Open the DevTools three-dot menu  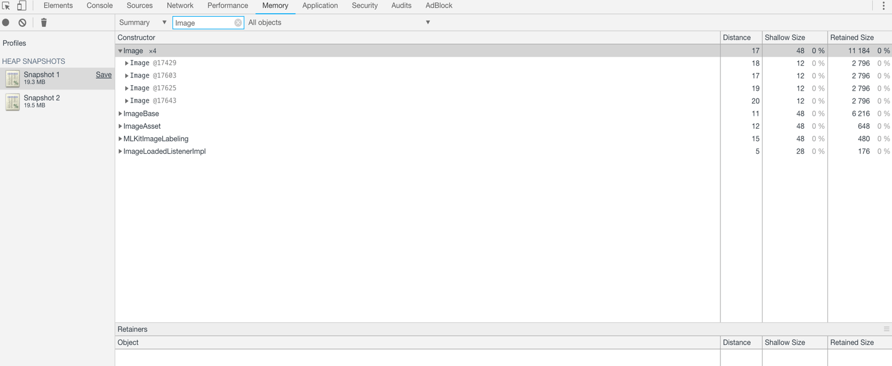click(883, 6)
